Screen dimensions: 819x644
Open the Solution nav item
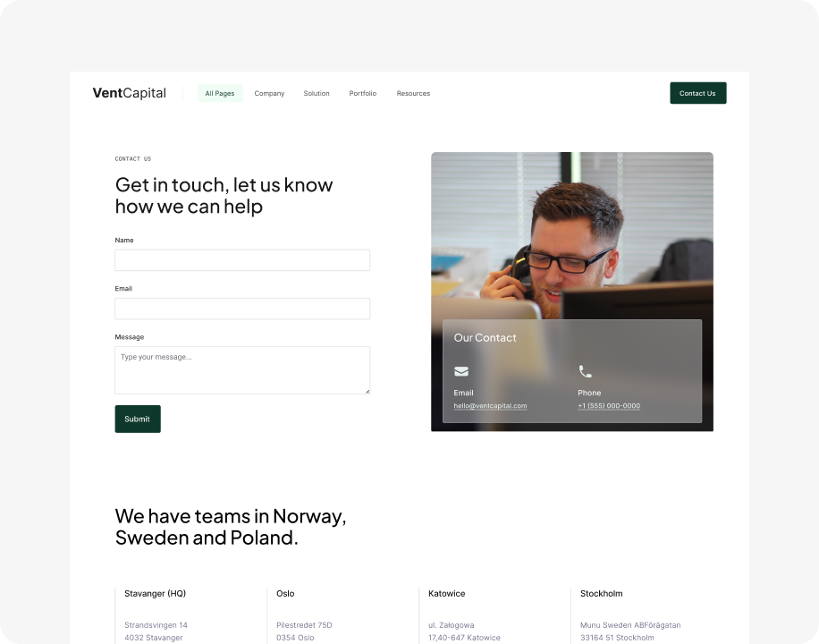point(317,93)
